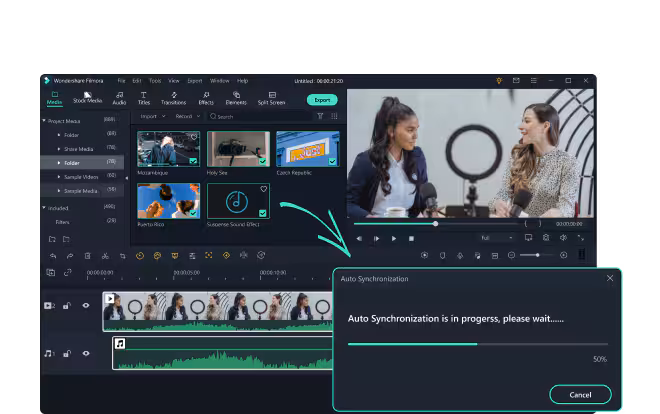Close the Auto Synchronization dialog
The width and height of the screenshot is (660, 414).
click(610, 278)
